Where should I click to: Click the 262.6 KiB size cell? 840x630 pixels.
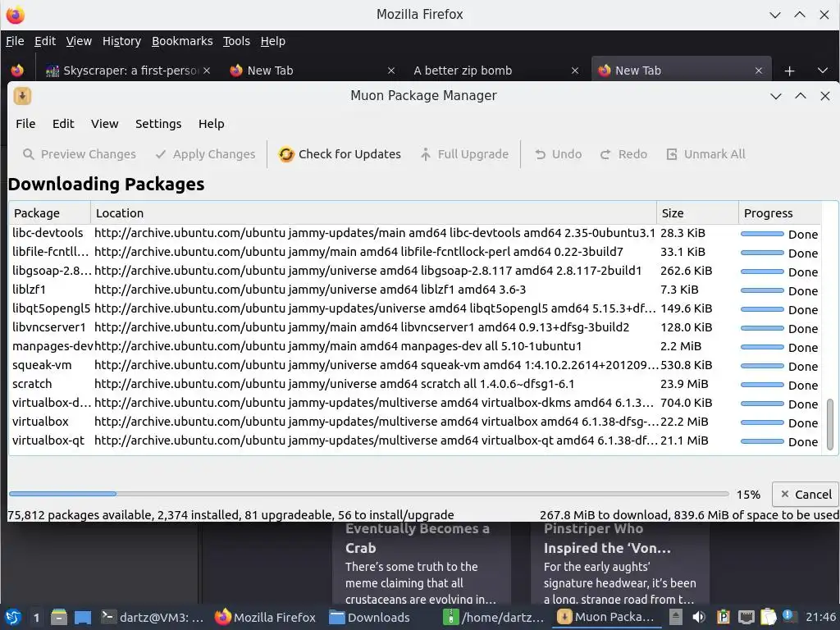(x=687, y=271)
